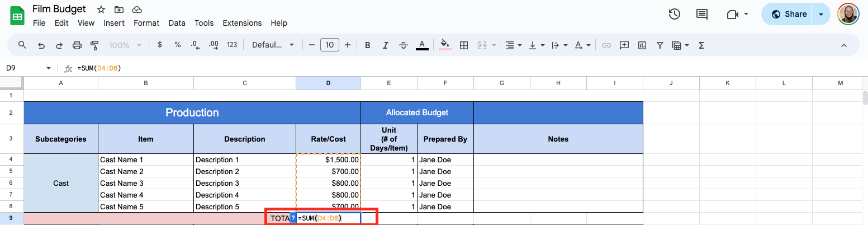
Task: Open version history clock icon
Action: [x=675, y=15]
